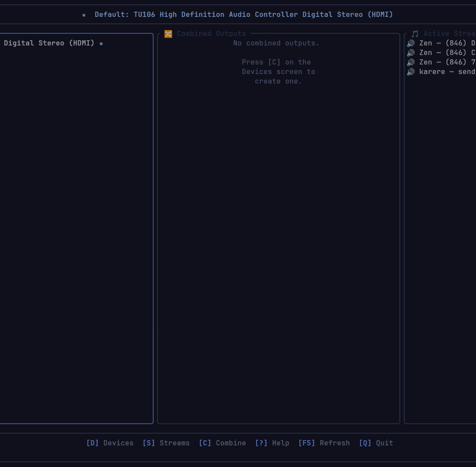The height and width of the screenshot is (467, 476).
Task: Click the 'Press [C] on the' hint line
Action: (276, 62)
